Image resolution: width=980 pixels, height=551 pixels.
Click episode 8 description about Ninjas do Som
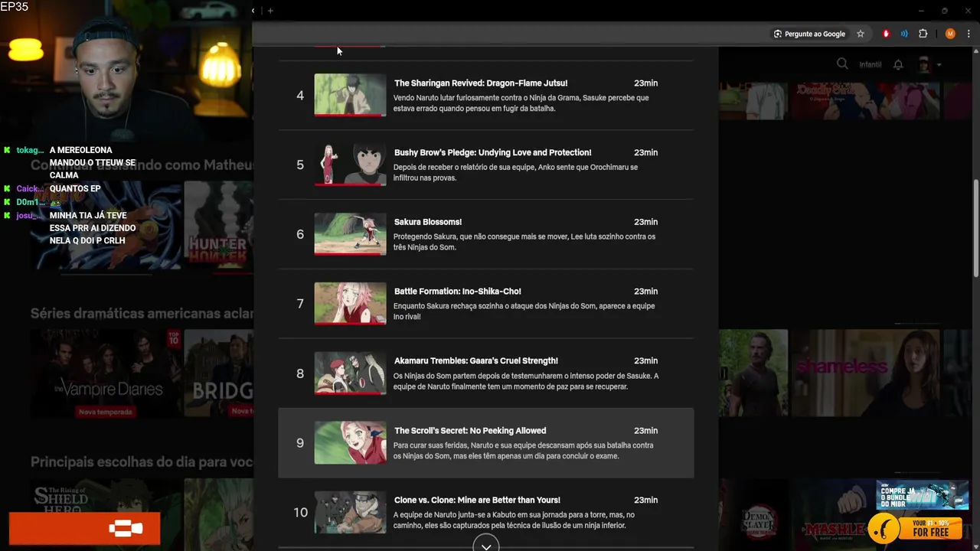coord(525,381)
